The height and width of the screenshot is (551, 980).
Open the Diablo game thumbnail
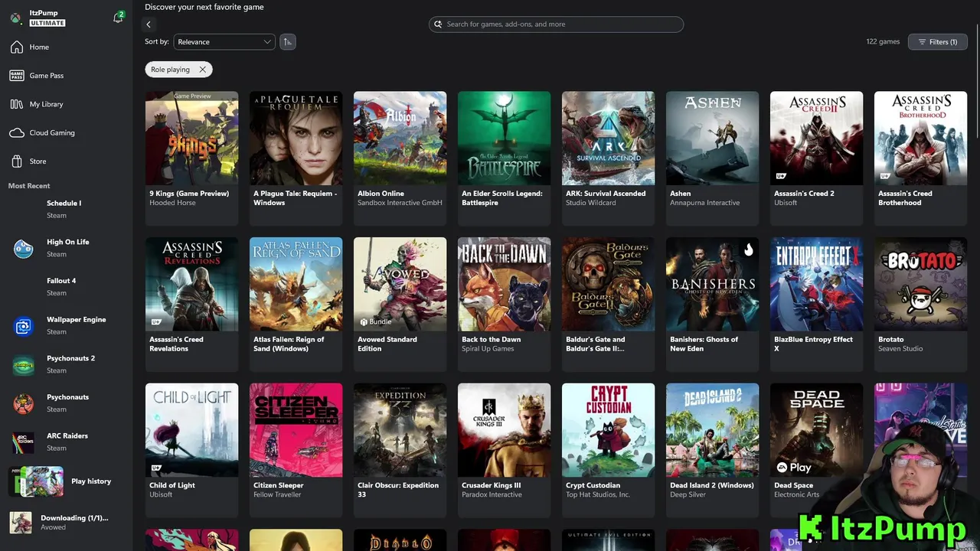click(400, 540)
